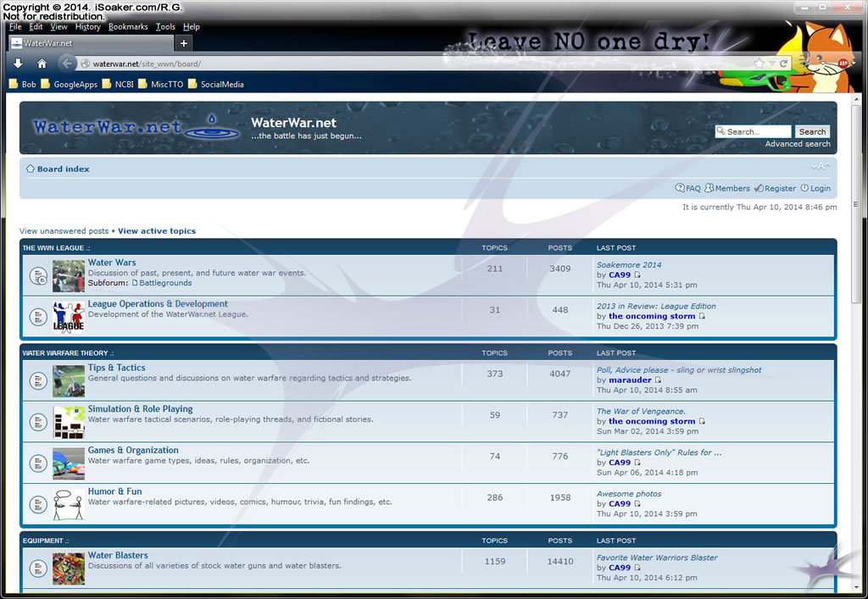Click View active topics link
The height and width of the screenshot is (599, 868).
click(157, 231)
